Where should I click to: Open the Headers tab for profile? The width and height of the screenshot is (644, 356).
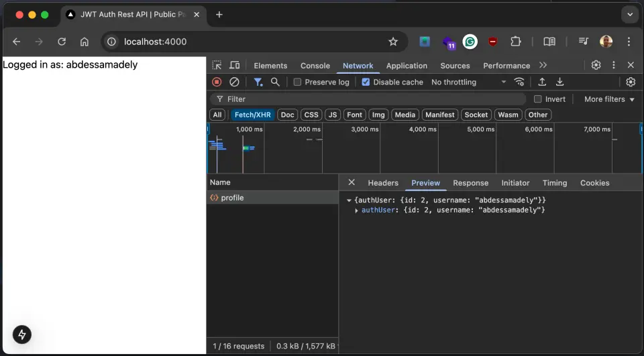point(382,183)
